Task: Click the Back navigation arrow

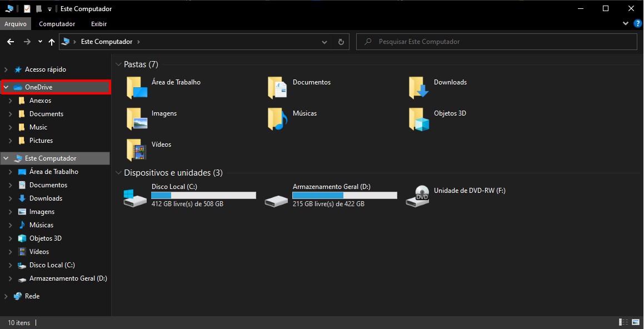Action: click(11, 42)
